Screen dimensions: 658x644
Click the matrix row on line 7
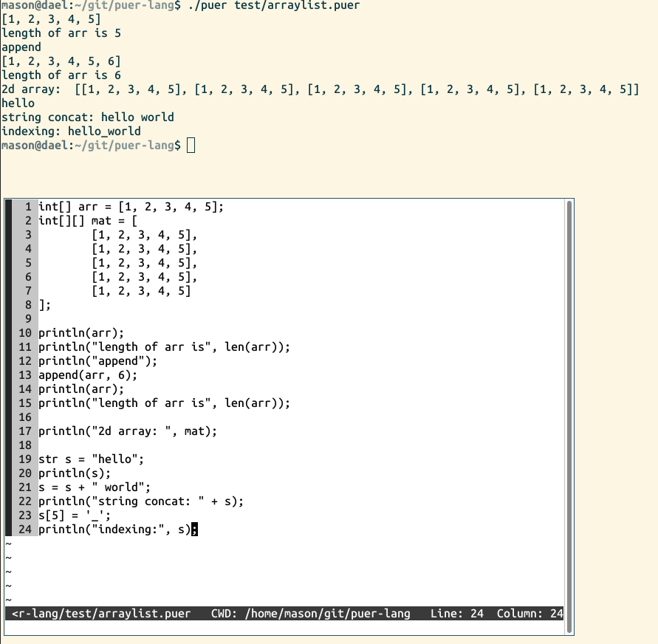click(x=141, y=291)
